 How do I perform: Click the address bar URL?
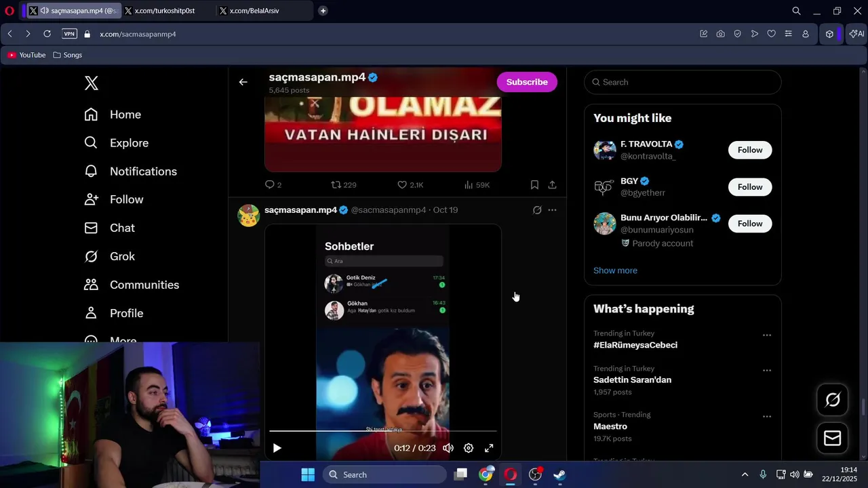(138, 34)
